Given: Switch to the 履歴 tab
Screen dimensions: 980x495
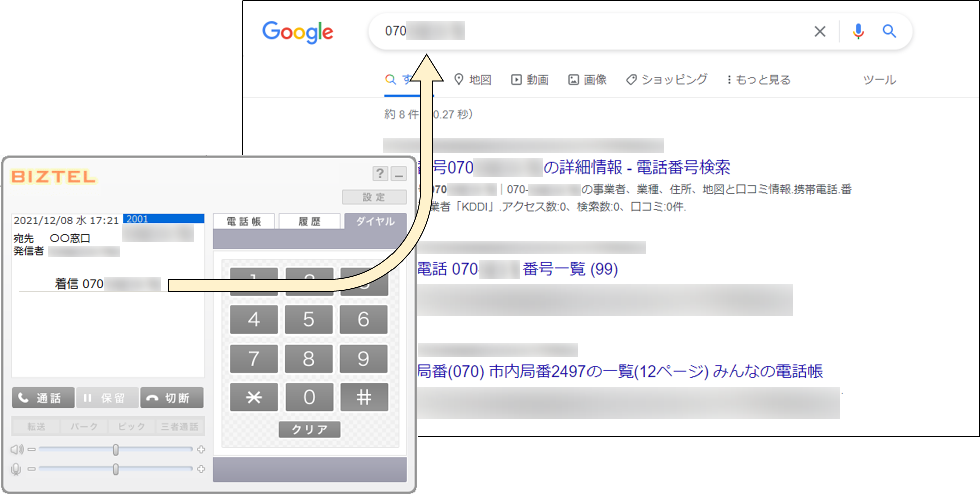Looking at the screenshot, I should coord(309,221).
